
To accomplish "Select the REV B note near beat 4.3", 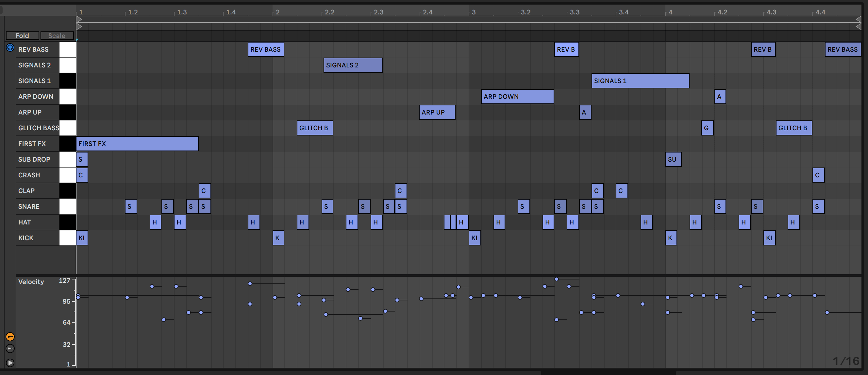I will click(763, 49).
